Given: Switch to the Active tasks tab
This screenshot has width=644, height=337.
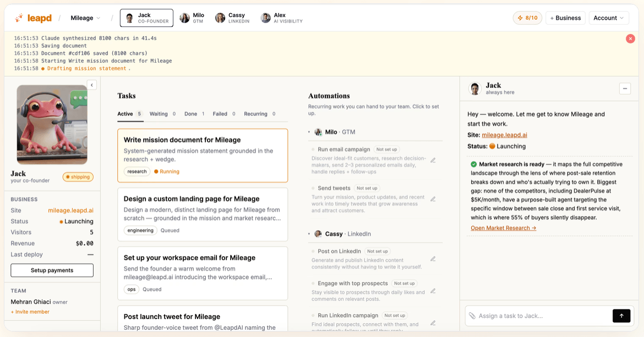Looking at the screenshot, I should point(129,114).
